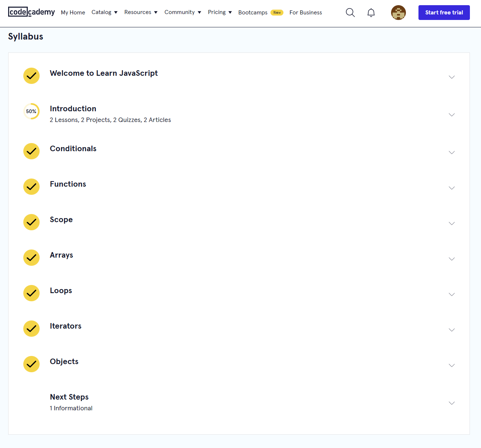Click the checkmark icon beside Conditionals
The image size is (481, 448).
click(31, 151)
